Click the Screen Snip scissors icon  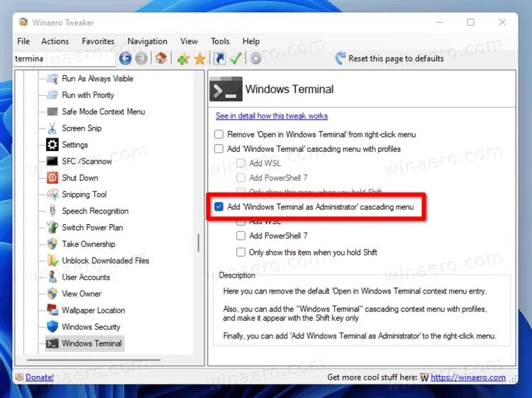click(52, 128)
